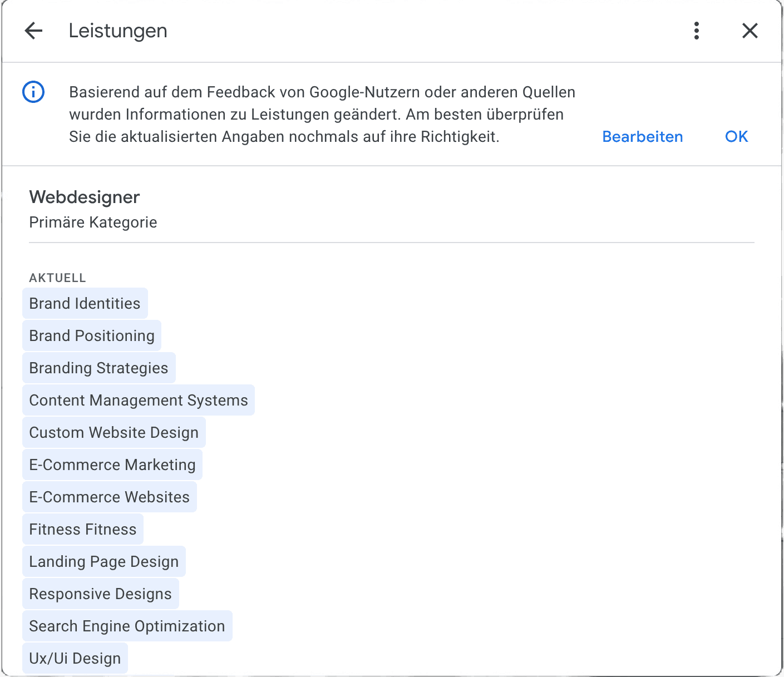Image resolution: width=784 pixels, height=677 pixels.
Task: Click the blue info icon in the notice
Action: pyautogui.click(x=33, y=92)
